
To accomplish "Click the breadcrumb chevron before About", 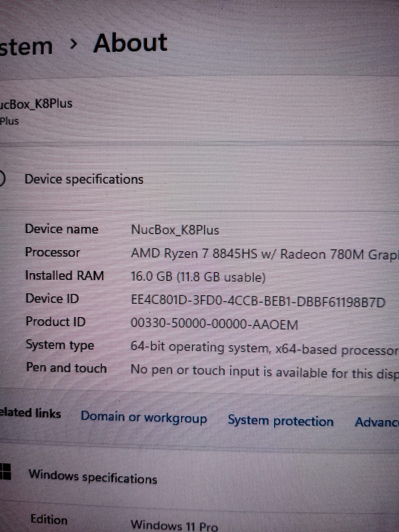I will click(x=74, y=44).
